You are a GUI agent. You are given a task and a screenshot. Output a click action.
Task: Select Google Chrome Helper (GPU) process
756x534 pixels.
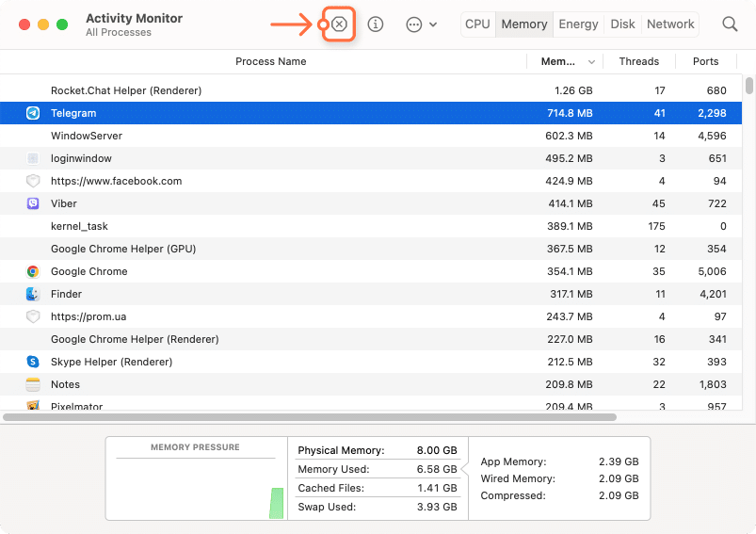coord(123,249)
